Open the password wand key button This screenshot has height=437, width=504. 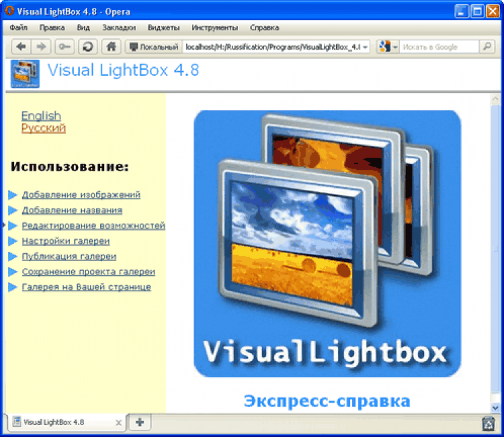[65, 47]
